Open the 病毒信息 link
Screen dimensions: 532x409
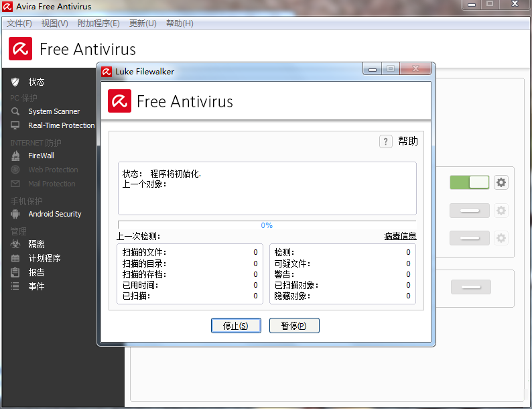pos(401,236)
